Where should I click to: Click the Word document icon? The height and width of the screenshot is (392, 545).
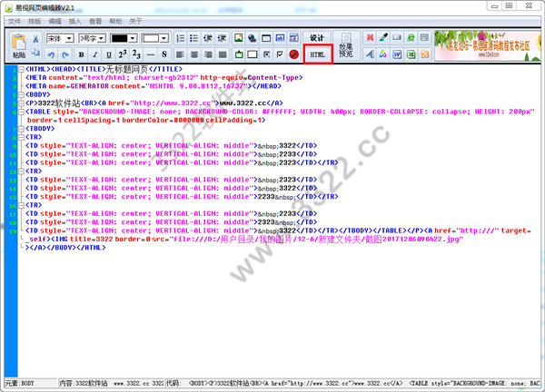click(x=397, y=54)
